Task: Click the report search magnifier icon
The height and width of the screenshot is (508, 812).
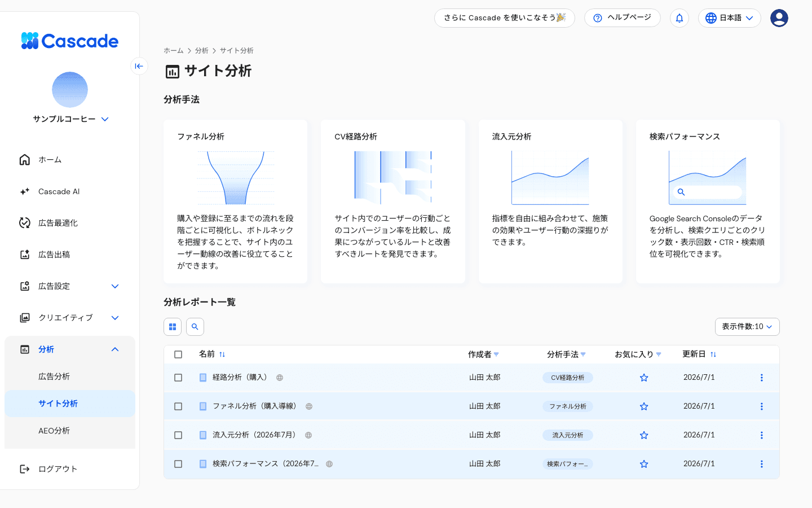Action: coord(195,327)
